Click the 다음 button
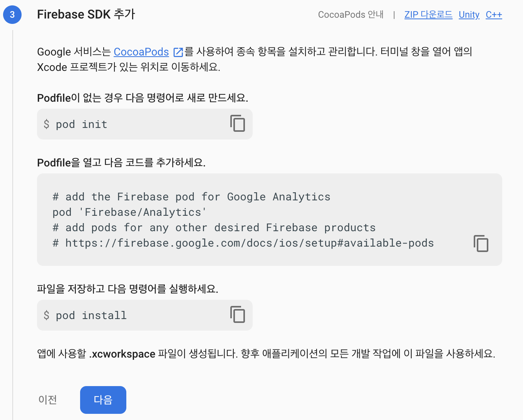Viewport: 523px width, 420px height. click(x=103, y=400)
